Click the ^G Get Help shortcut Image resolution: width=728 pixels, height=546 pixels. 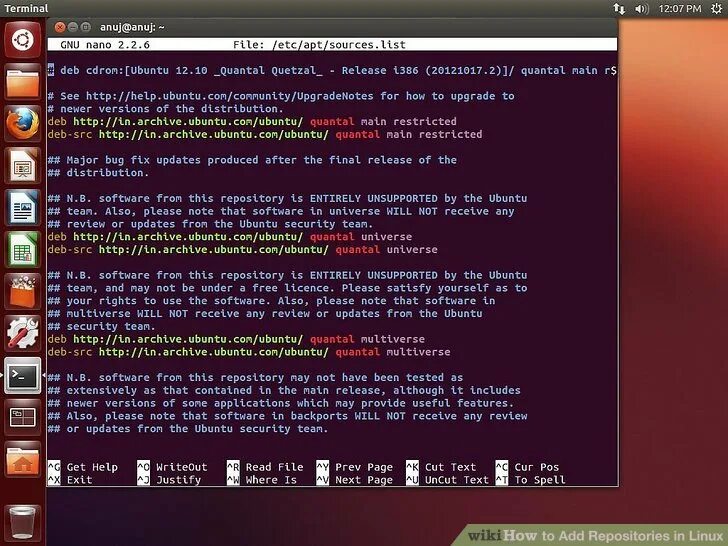click(83, 467)
